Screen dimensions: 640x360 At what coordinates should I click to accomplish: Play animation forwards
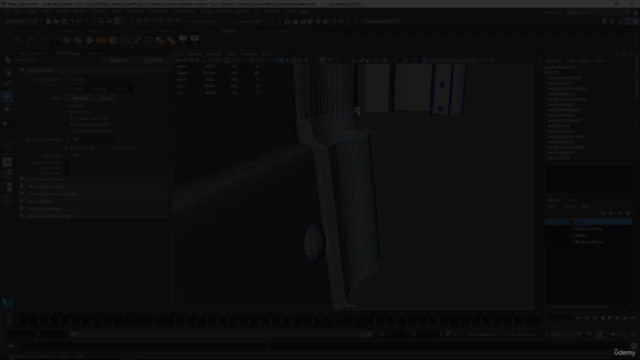(610, 318)
